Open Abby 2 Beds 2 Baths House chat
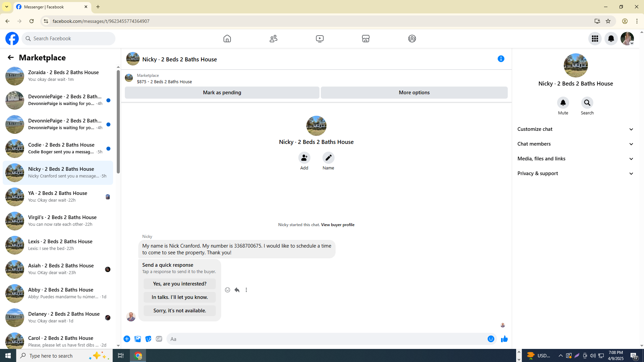 pyautogui.click(x=58, y=294)
